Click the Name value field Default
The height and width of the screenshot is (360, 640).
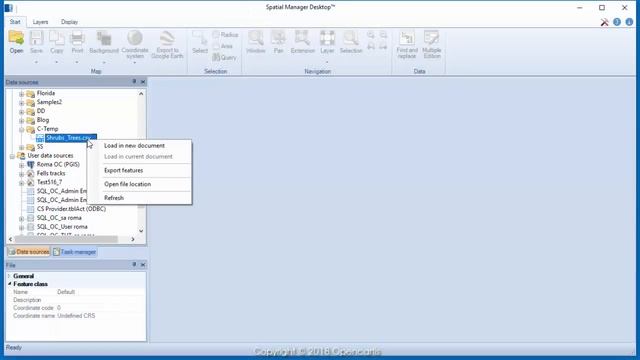coord(100,292)
